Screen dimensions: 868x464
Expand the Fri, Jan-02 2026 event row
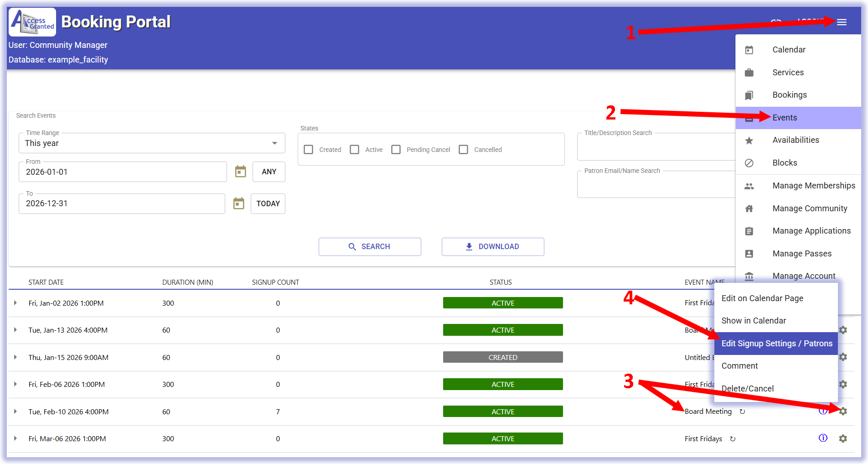pyautogui.click(x=15, y=303)
